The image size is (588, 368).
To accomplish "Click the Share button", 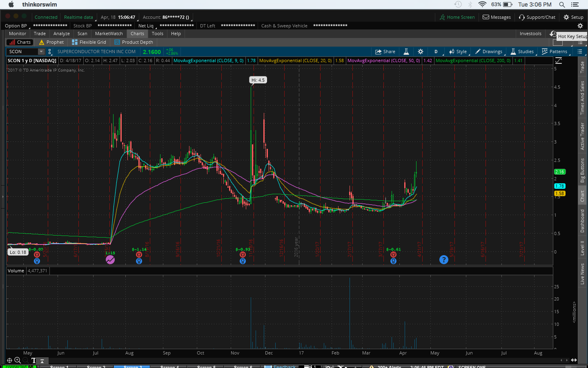I will click(x=385, y=52).
